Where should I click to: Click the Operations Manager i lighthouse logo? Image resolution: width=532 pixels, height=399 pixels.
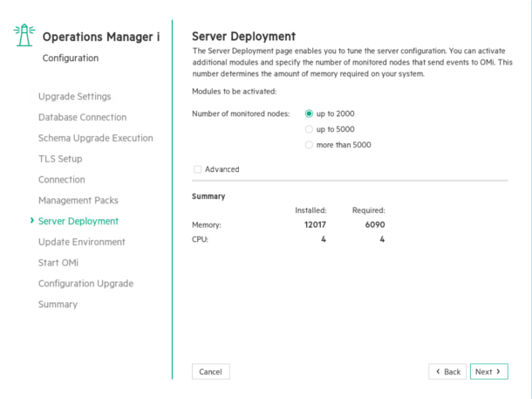(24, 35)
